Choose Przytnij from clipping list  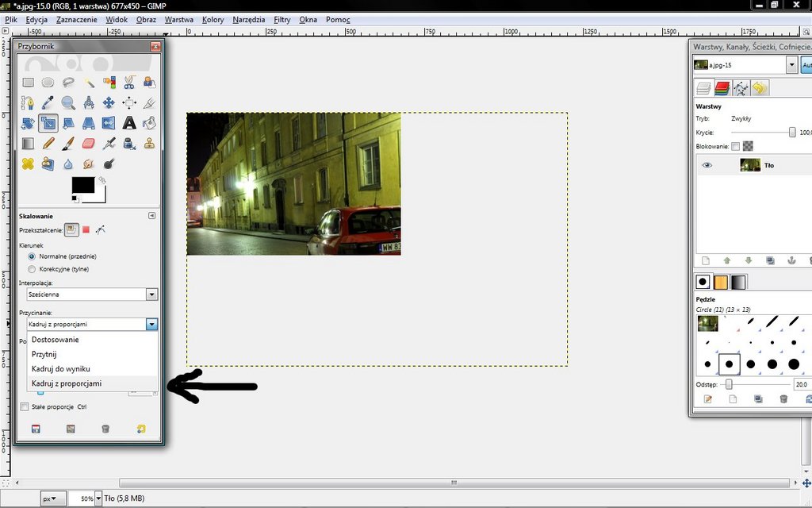pos(92,354)
